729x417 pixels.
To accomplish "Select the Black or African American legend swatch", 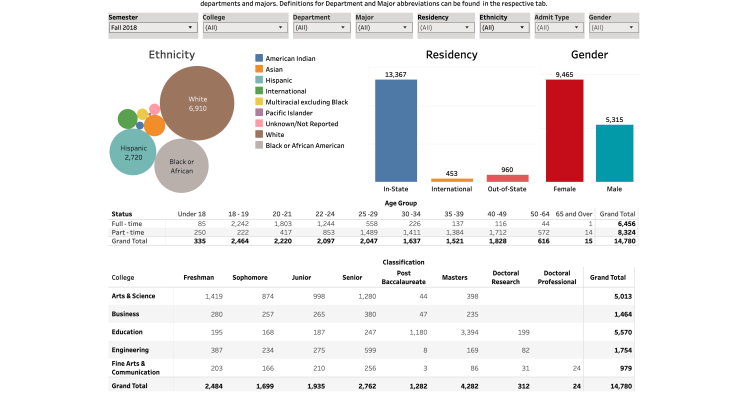I will (260, 145).
